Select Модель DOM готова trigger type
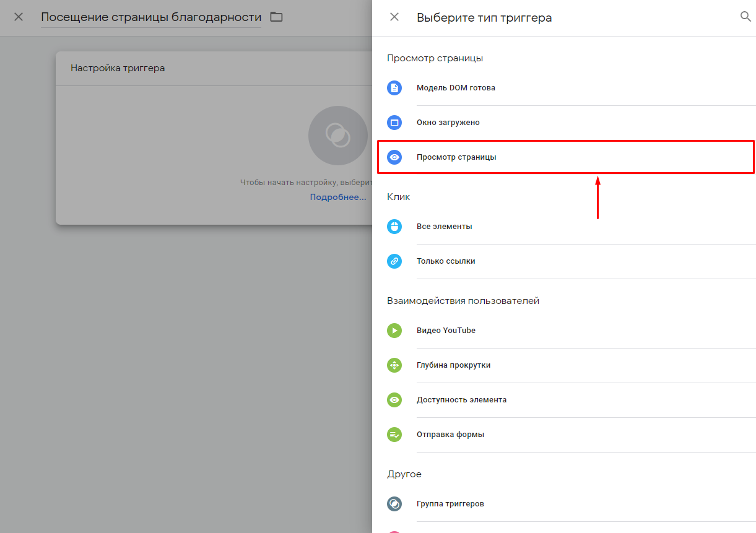The width and height of the screenshot is (756, 533). click(x=456, y=88)
